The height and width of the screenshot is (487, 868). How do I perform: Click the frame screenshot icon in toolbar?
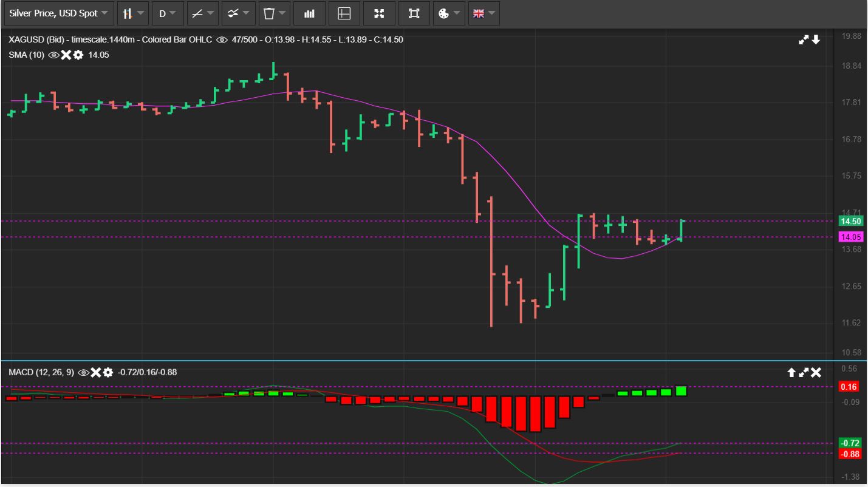(414, 13)
